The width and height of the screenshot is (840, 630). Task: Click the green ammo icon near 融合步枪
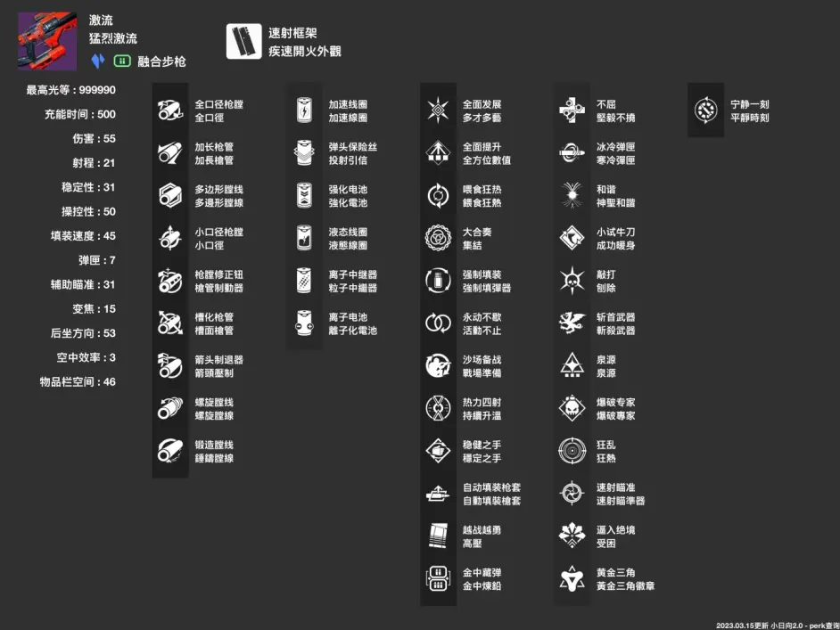pyautogui.click(x=121, y=62)
